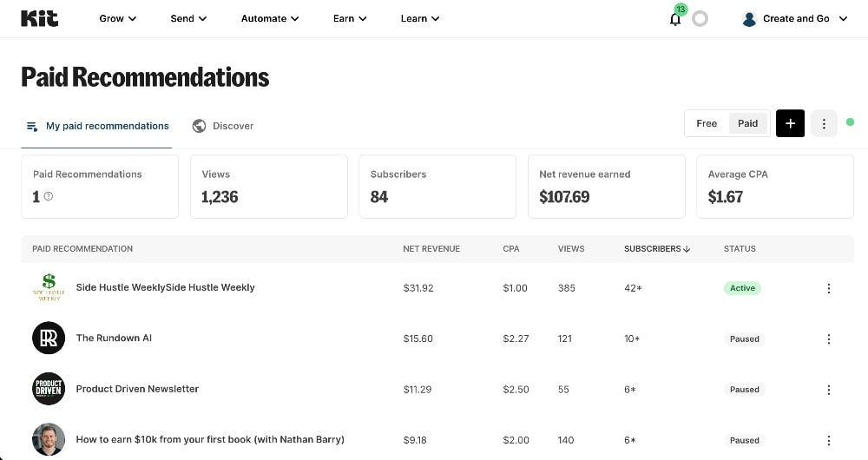Click the circular progress ring icon
Image resolution: width=868 pixels, height=460 pixels.
[700, 19]
